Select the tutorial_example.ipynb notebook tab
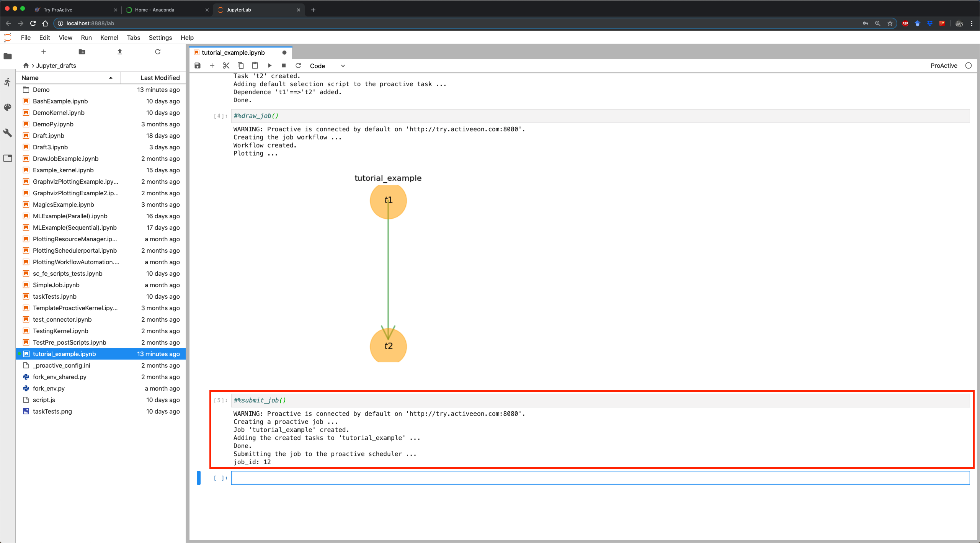This screenshot has height=543, width=980. [240, 52]
